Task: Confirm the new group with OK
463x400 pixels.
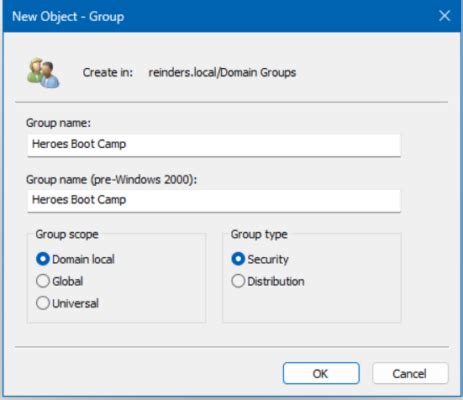Action: tap(321, 373)
